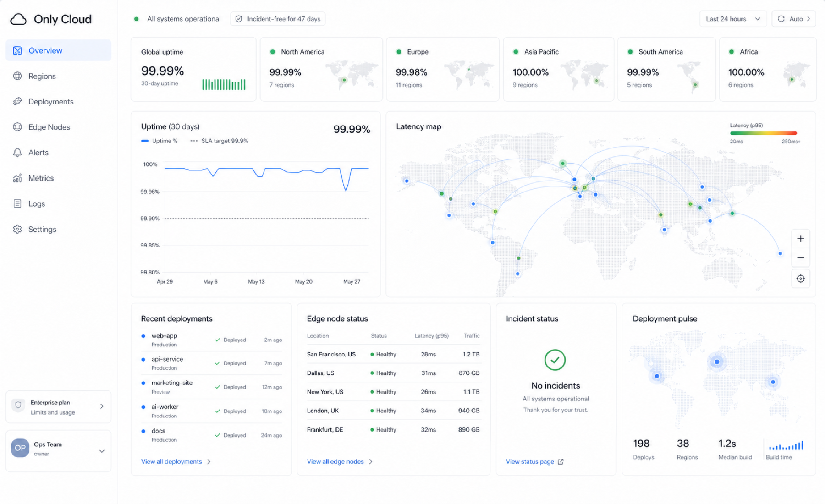Click the Settings gear icon
Screen dimensions: 825x504
[x=17, y=229]
